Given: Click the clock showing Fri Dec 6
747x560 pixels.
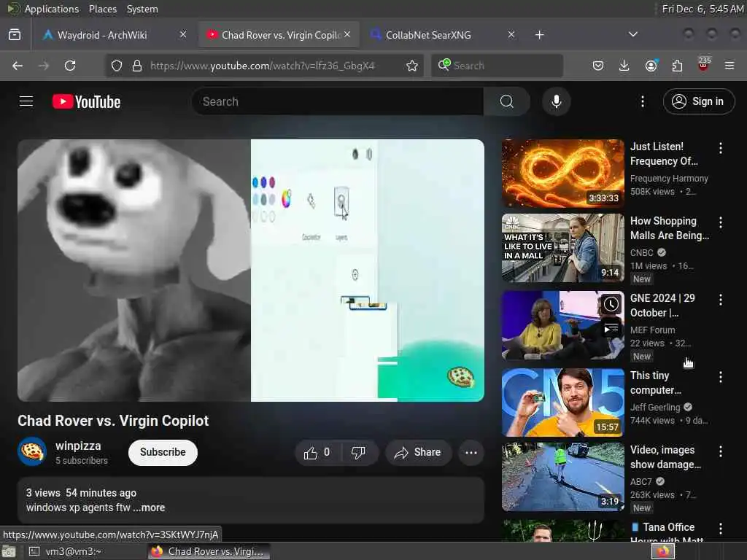Looking at the screenshot, I should point(703,9).
